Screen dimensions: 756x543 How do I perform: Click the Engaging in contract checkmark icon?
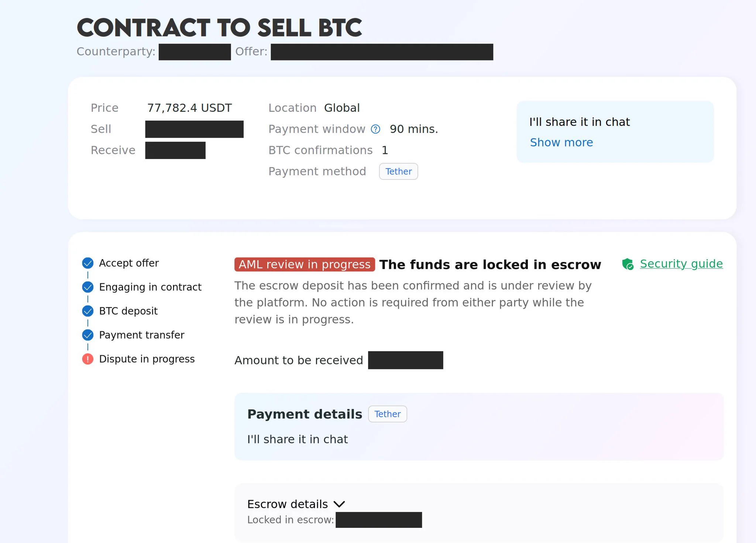[x=88, y=287]
